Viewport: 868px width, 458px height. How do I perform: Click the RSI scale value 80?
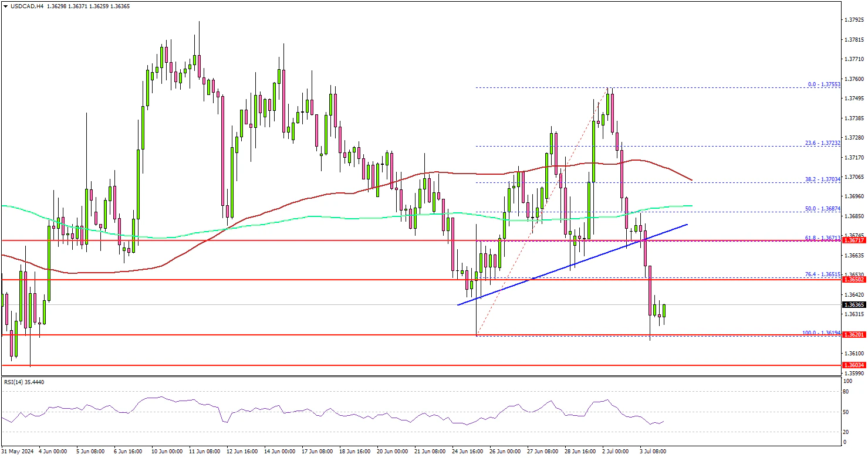pyautogui.click(x=846, y=391)
